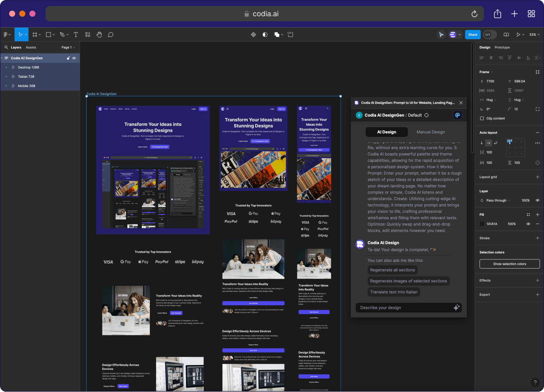This screenshot has height=392, width=544.
Task: Switch to the Prototype tab
Action: [x=502, y=47]
